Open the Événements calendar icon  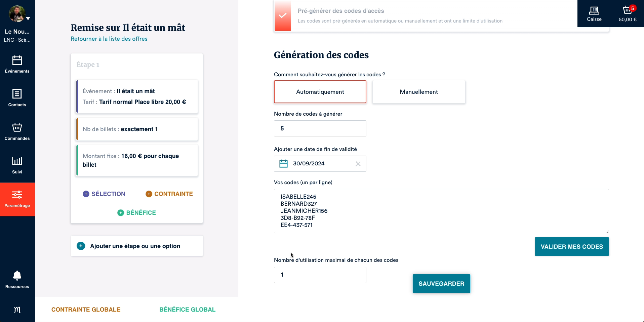[17, 61]
